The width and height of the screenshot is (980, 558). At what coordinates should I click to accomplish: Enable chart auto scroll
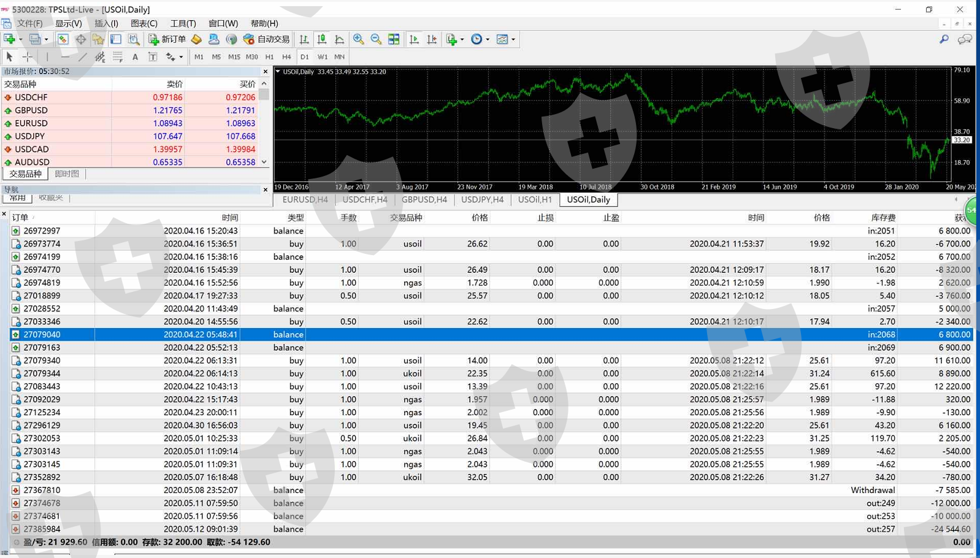(x=414, y=39)
